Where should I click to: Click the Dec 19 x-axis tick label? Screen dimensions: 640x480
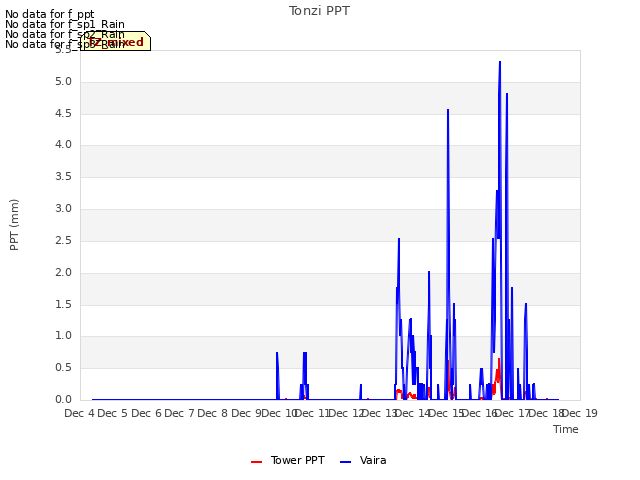point(580,413)
